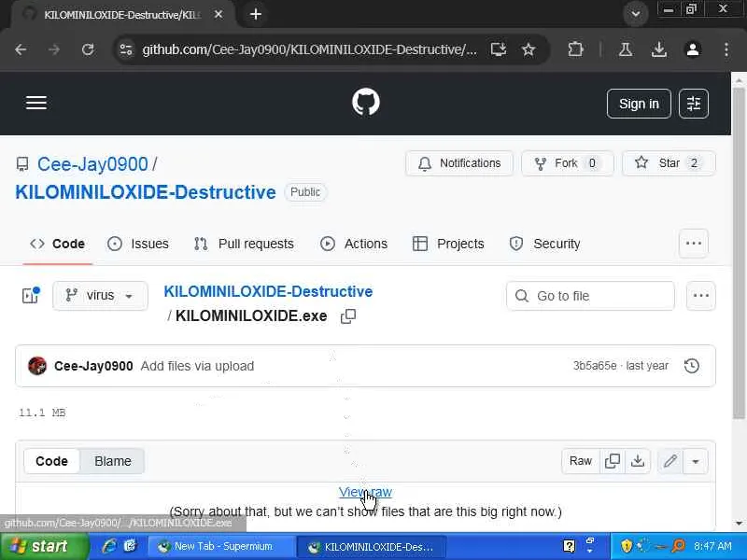Switch to the Code tab

[x=58, y=244]
